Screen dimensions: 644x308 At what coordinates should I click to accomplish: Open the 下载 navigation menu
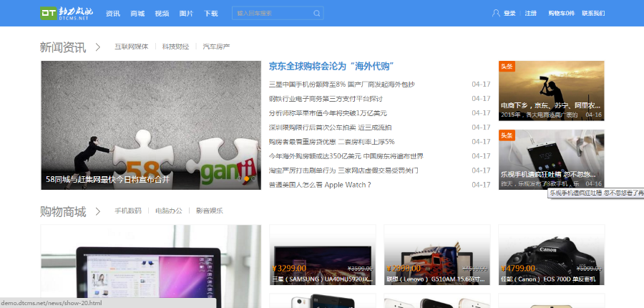pos(210,13)
